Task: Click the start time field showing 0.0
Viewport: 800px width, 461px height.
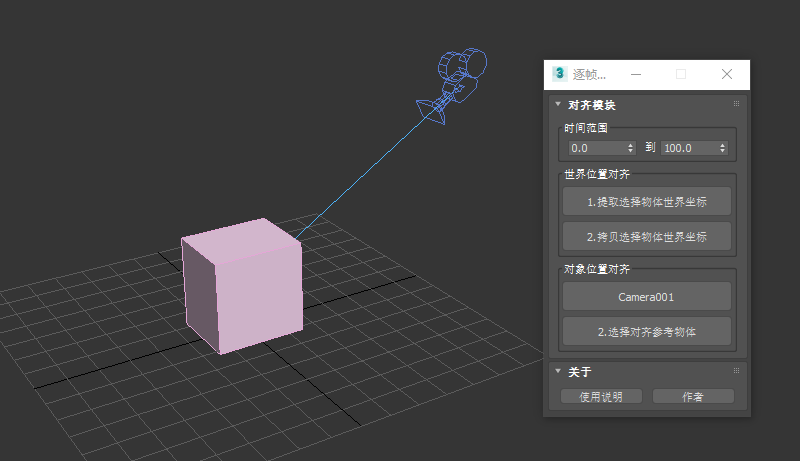Action: click(x=595, y=148)
